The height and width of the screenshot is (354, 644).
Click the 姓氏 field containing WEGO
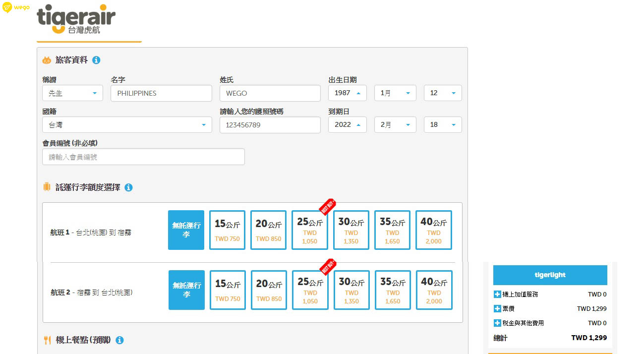click(x=270, y=93)
